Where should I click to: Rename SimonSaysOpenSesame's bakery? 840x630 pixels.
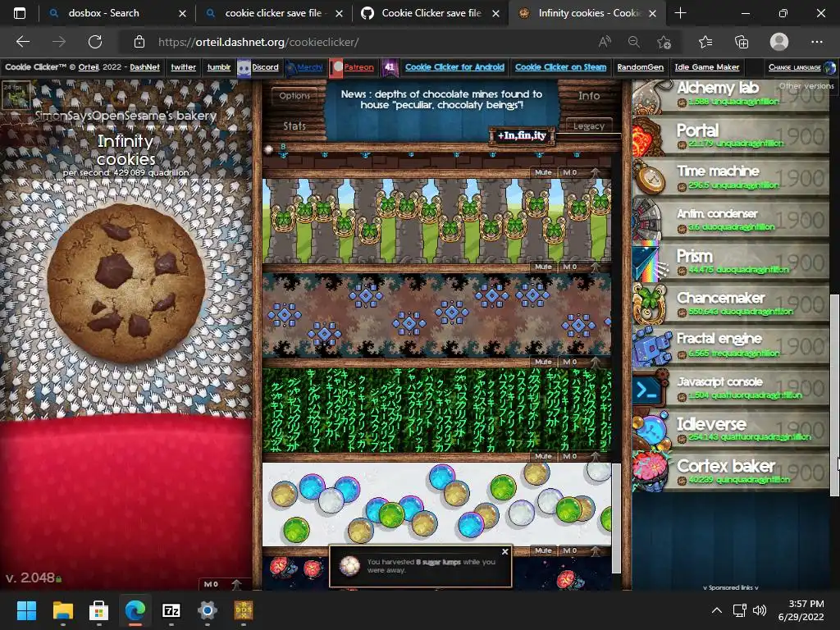click(126, 116)
